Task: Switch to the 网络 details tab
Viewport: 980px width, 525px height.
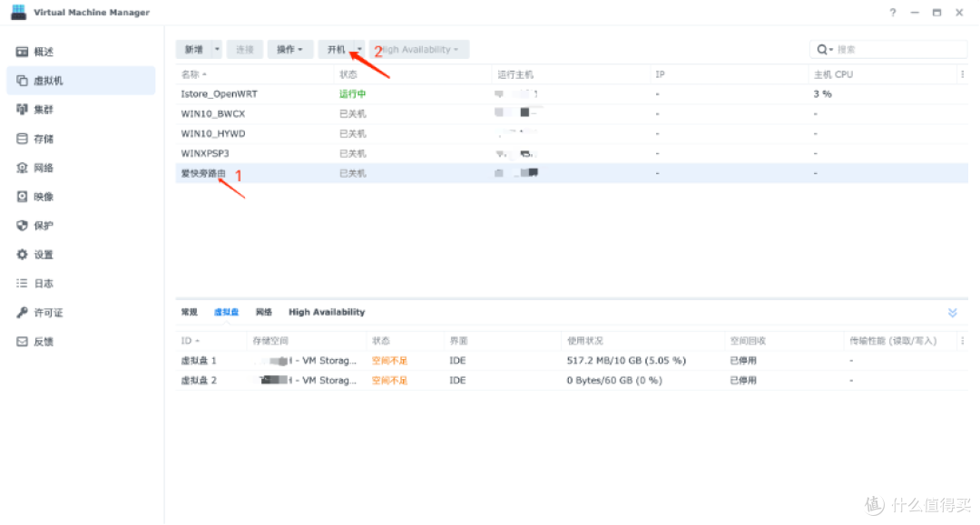Action: [x=264, y=312]
